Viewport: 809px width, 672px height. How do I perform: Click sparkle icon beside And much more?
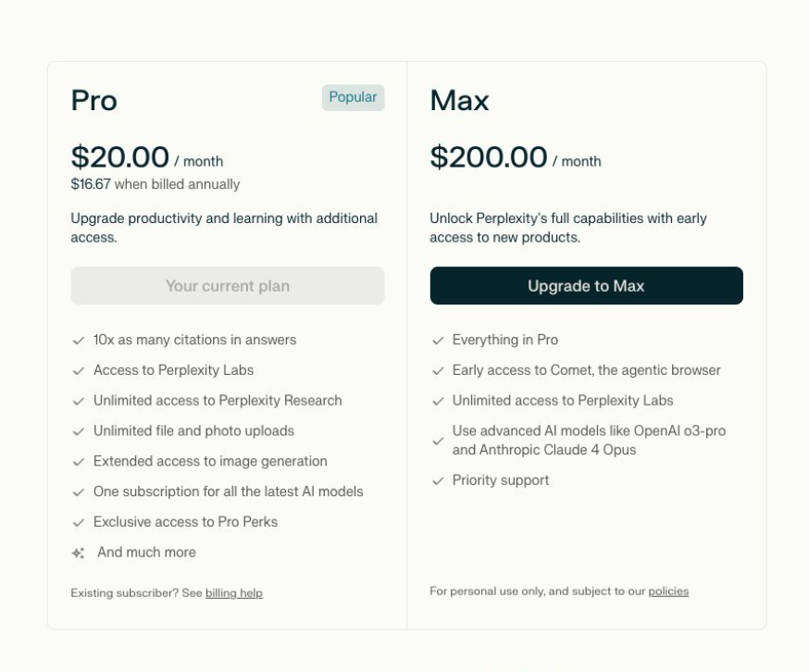[79, 553]
